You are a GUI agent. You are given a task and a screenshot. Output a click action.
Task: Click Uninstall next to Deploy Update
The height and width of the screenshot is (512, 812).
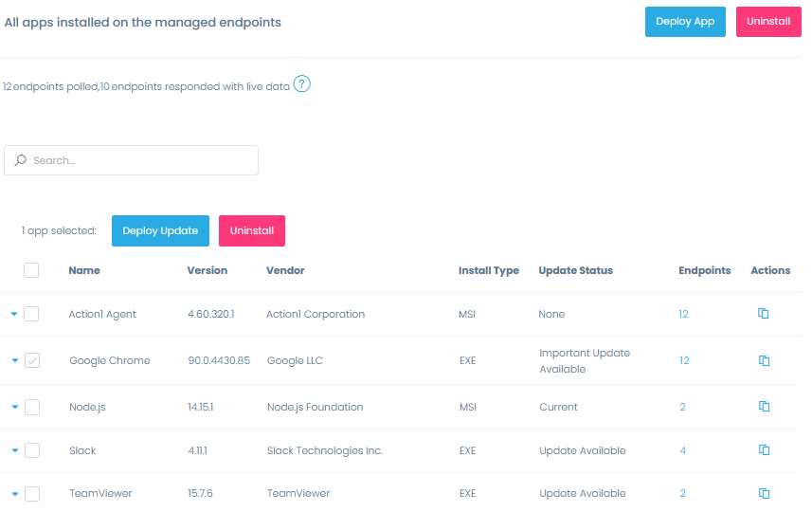click(252, 230)
